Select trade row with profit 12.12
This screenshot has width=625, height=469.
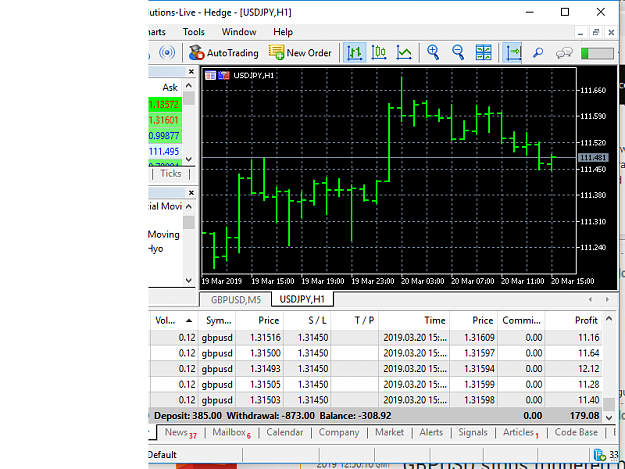[375, 369]
